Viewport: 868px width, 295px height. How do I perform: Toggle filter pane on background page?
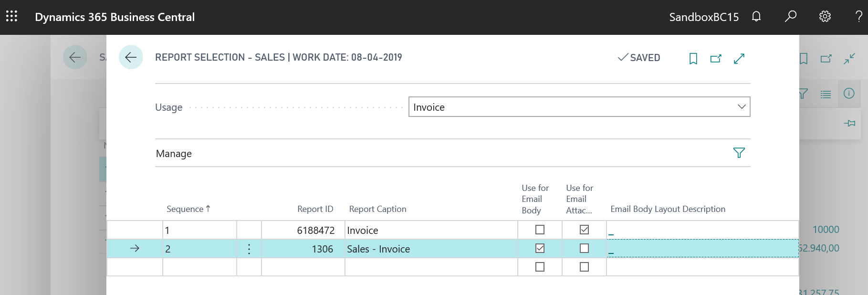coord(804,94)
